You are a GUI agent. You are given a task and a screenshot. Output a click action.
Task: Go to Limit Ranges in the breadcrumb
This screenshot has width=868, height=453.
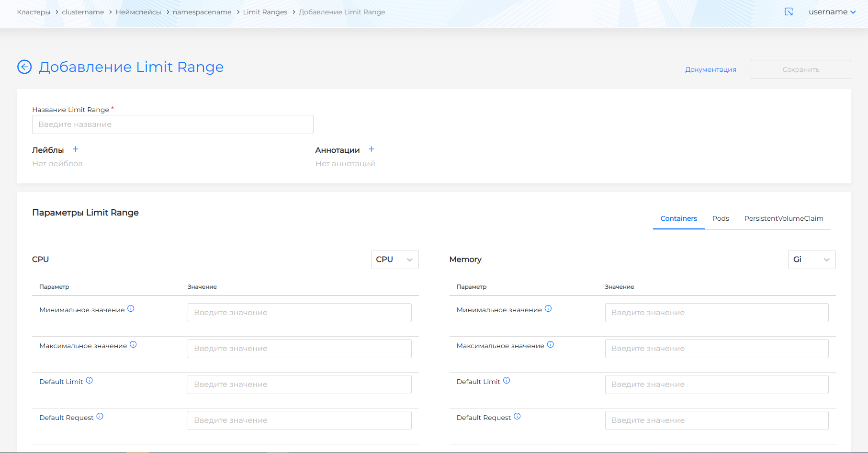pos(265,12)
